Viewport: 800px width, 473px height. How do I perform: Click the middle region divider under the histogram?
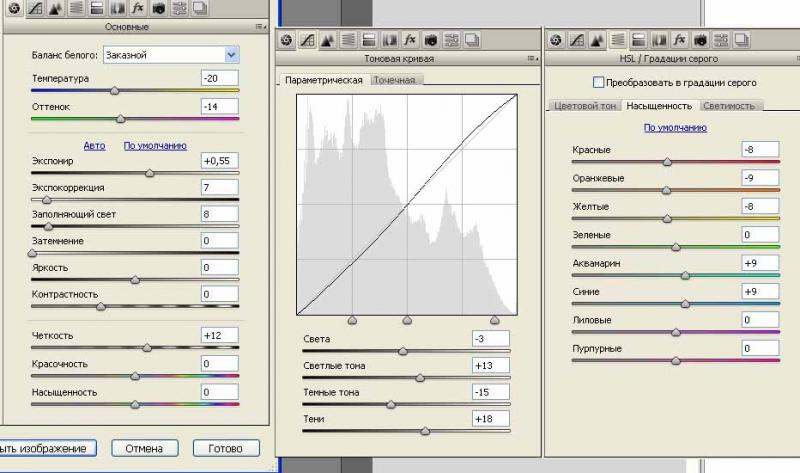[407, 320]
